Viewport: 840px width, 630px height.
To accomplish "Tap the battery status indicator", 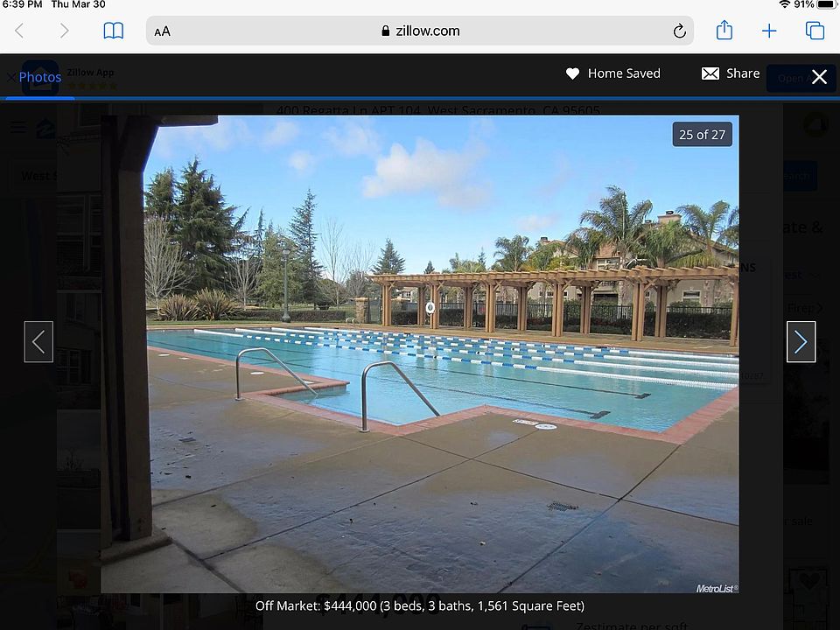I will pos(825,5).
